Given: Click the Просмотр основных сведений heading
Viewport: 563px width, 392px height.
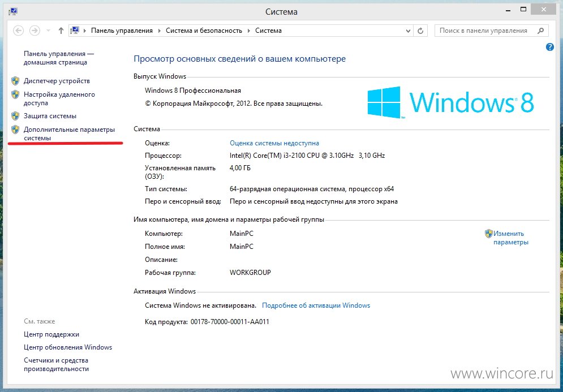Looking at the screenshot, I should tap(239, 59).
